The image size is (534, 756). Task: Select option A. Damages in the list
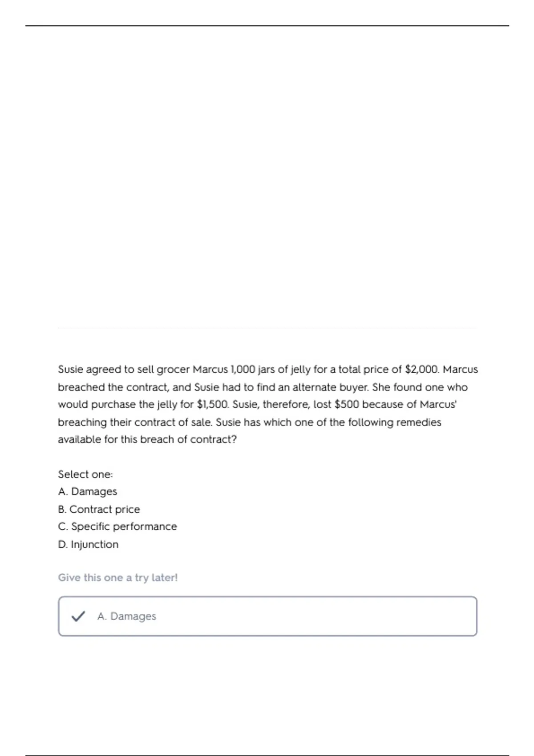[x=88, y=491]
